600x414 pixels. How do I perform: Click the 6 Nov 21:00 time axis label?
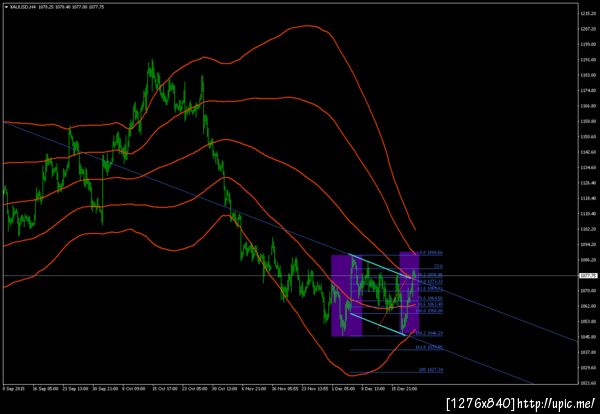point(254,388)
